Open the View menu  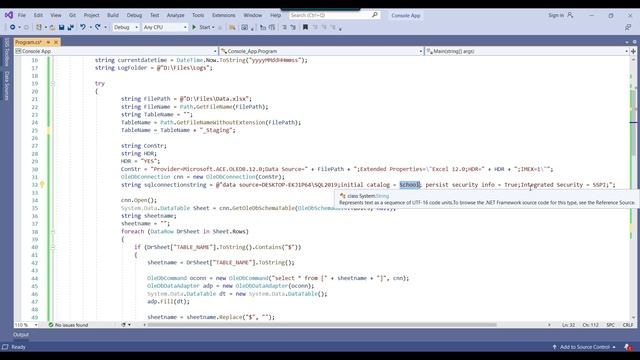(56, 15)
